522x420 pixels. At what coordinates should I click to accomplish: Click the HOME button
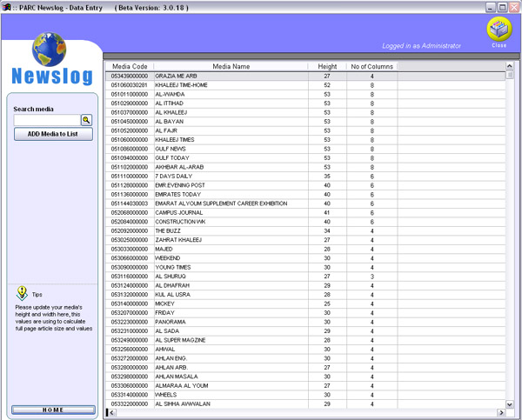(x=53, y=410)
